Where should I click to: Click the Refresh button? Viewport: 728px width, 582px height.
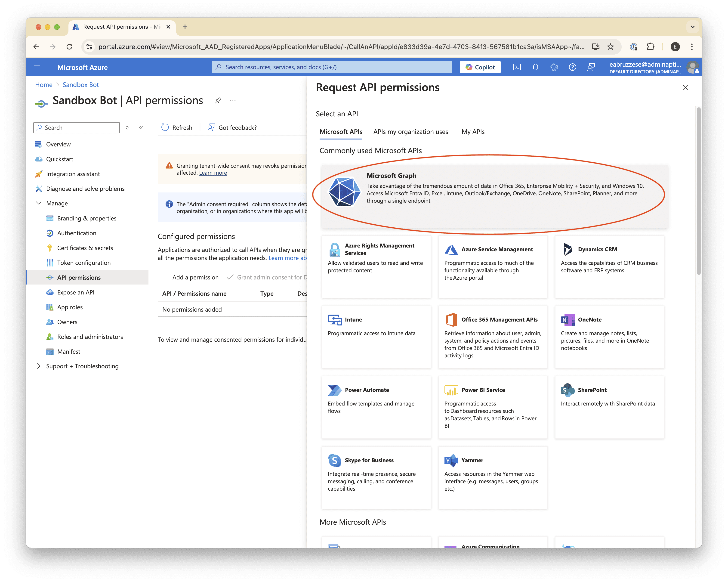point(177,128)
